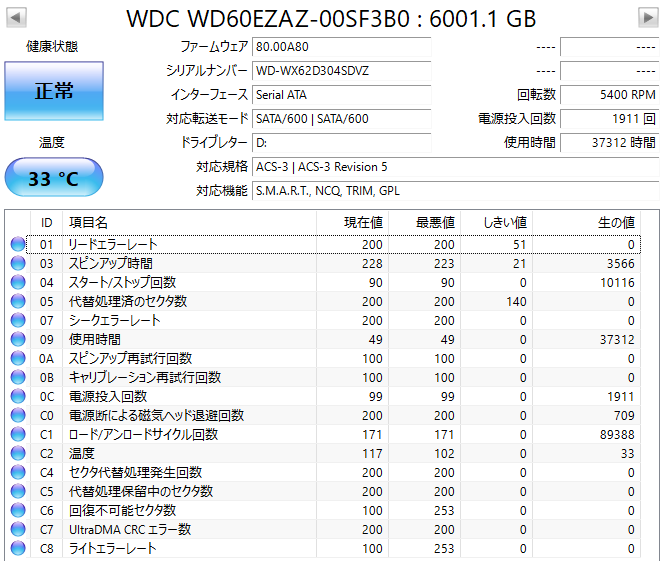Select the UltraDMA CRC エラー数 row name
663x561 pixels.
130,530
